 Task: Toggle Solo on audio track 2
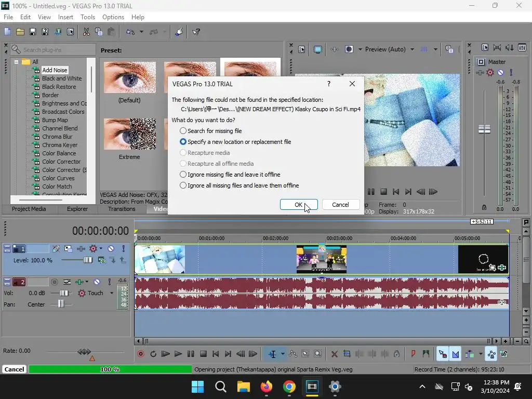pos(109,282)
